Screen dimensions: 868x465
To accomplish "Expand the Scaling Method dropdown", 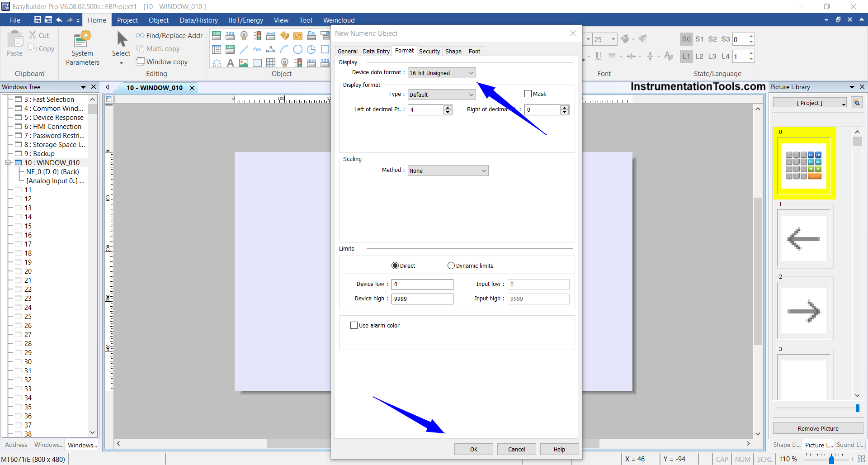I will coord(448,171).
